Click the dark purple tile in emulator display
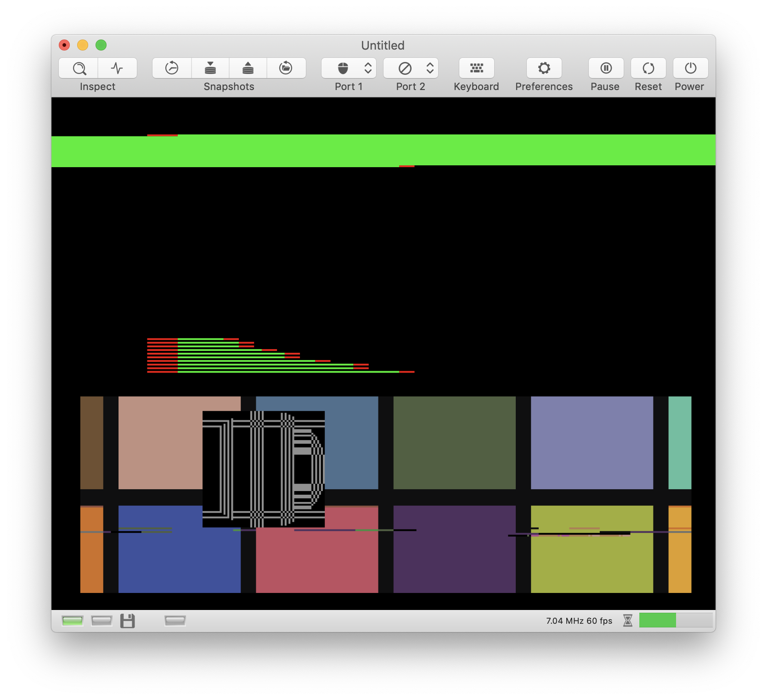767x700 pixels. (x=454, y=549)
